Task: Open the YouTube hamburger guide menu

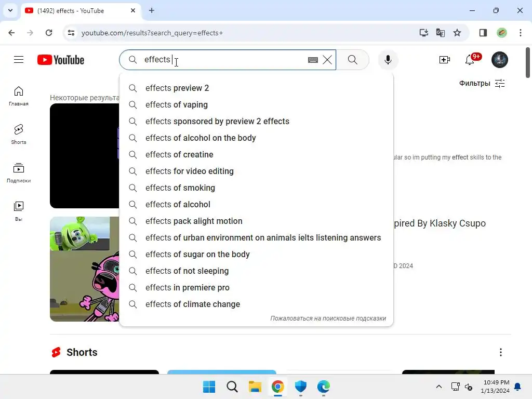Action: point(19,60)
